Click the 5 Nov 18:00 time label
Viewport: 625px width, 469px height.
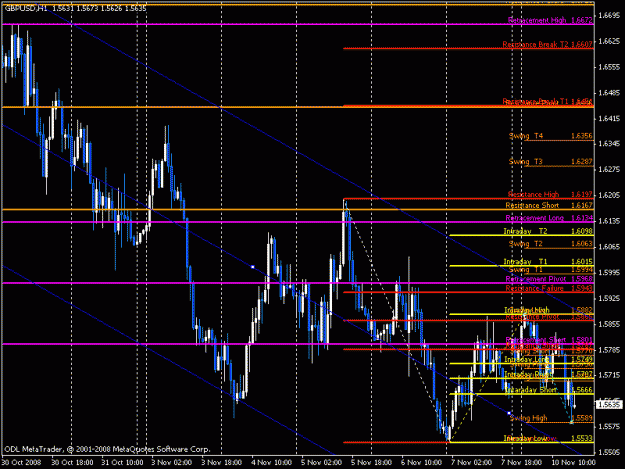tap(371, 462)
